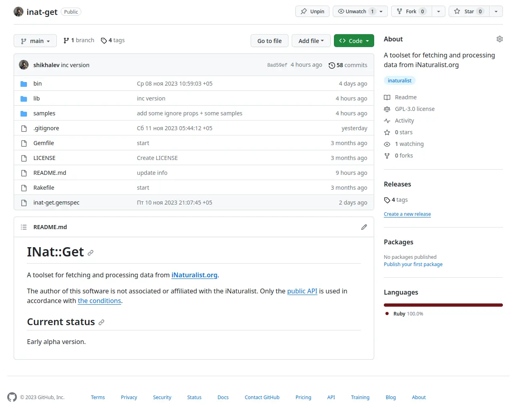Open the inc version commit message in header
517x420 pixels.
(x=75, y=65)
